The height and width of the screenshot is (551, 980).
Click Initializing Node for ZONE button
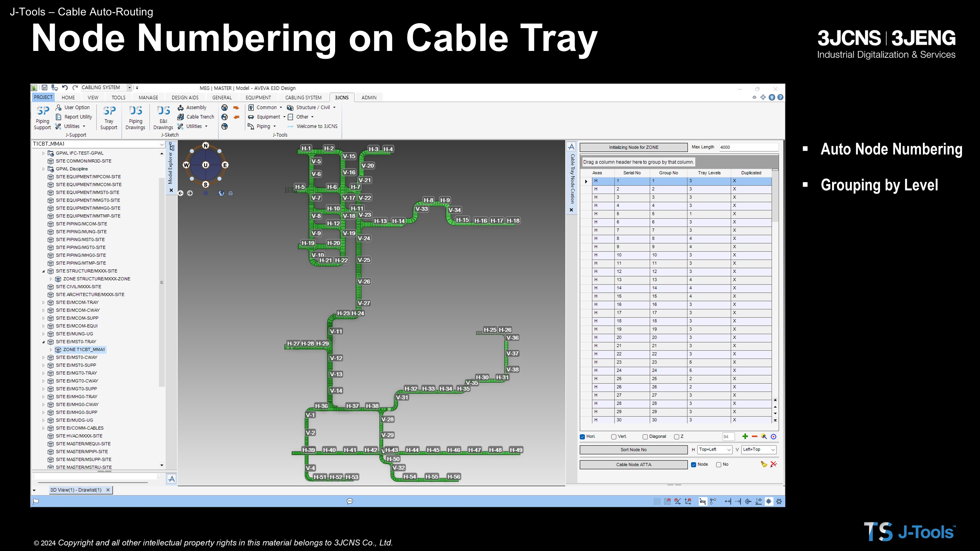633,147
